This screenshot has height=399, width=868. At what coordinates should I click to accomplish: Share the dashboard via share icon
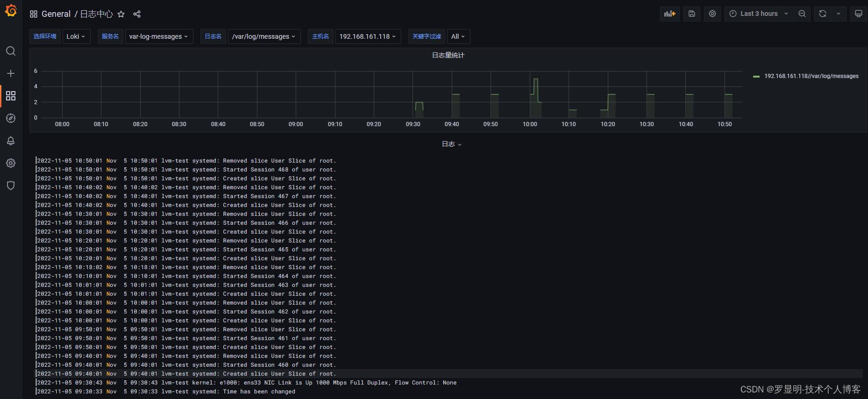pos(137,14)
